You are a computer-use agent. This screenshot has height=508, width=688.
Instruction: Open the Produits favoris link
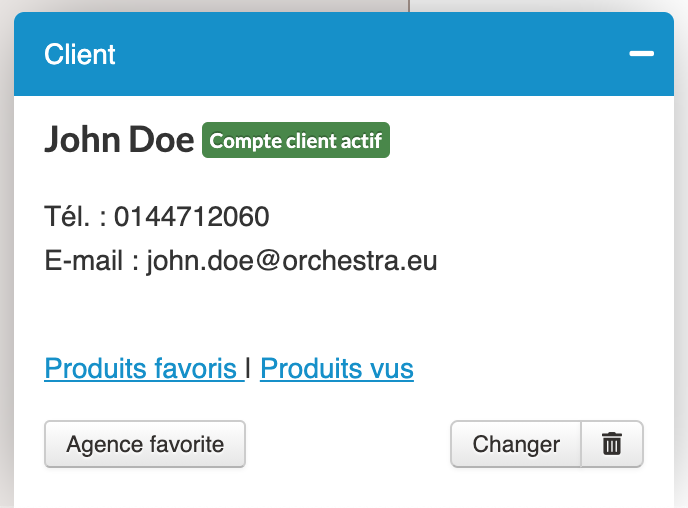141,369
